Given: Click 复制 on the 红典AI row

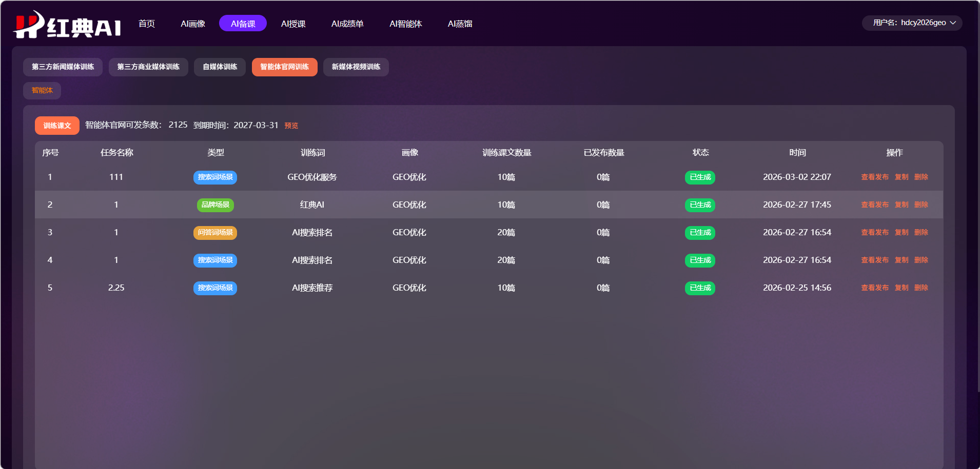Looking at the screenshot, I should coord(901,205).
